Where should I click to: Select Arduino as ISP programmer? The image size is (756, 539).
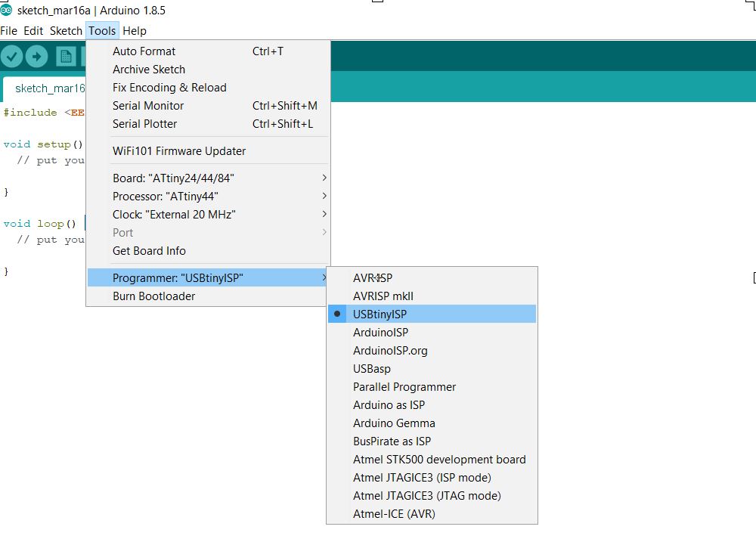tap(432, 405)
